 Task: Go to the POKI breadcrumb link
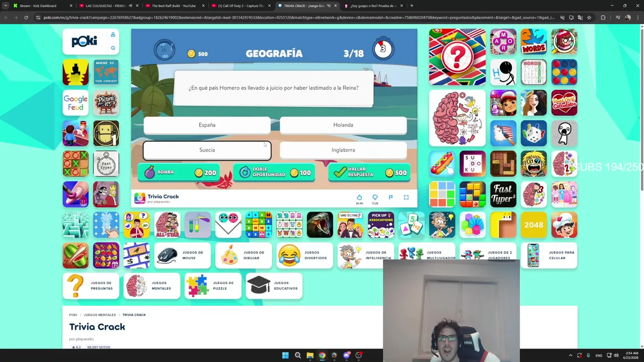pyautogui.click(x=73, y=315)
